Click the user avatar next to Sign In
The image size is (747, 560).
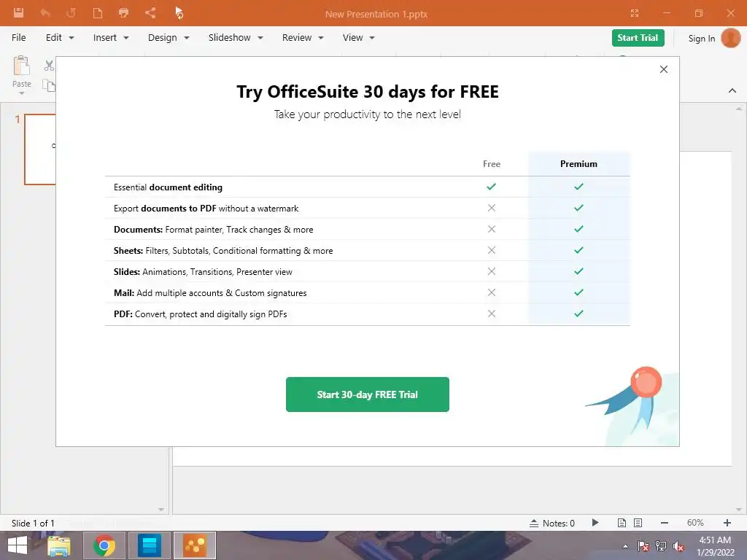(x=730, y=38)
